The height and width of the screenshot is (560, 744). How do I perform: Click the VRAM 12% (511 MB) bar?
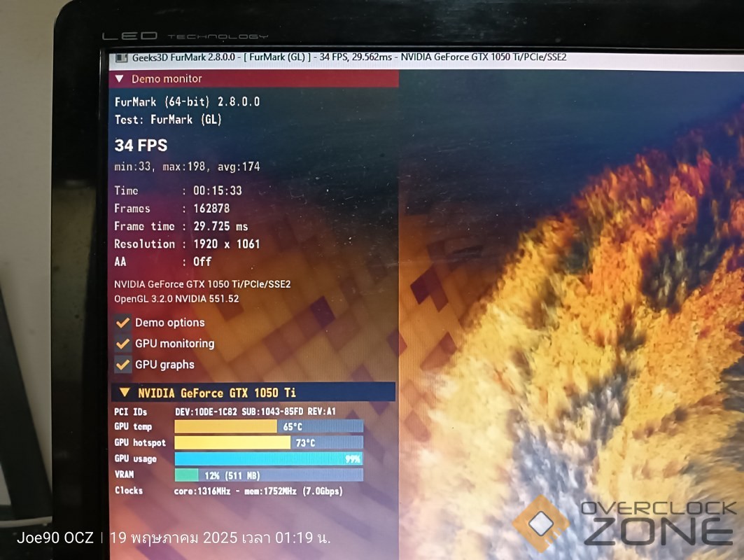click(269, 475)
